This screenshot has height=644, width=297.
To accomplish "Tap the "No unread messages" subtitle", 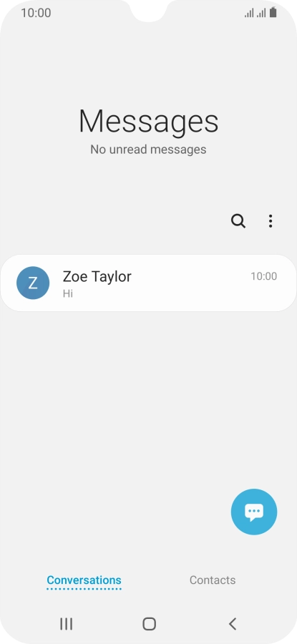I will coord(148,149).
